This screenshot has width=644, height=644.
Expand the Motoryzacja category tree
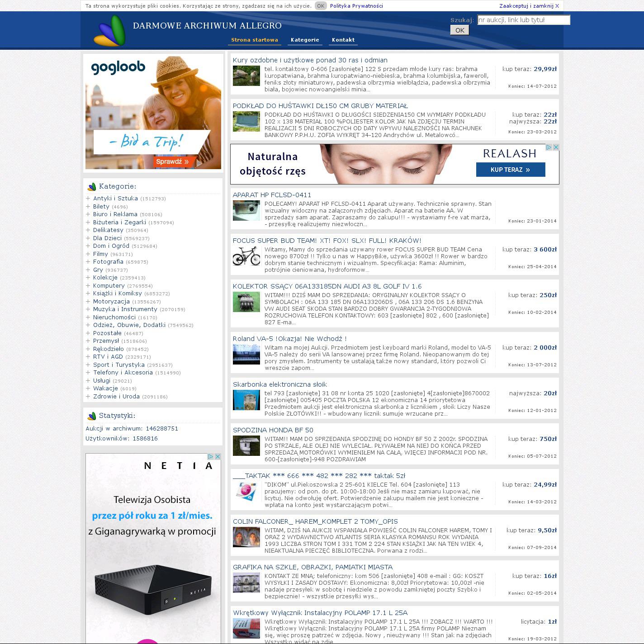tap(88, 302)
